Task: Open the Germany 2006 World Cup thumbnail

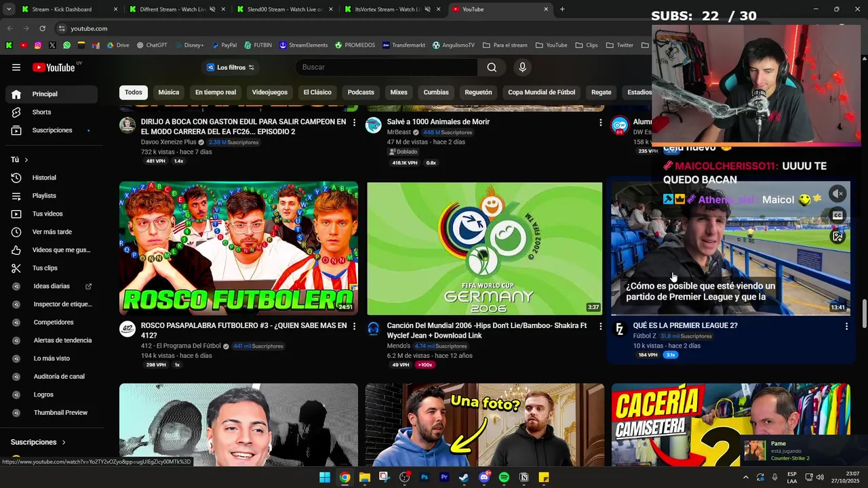Action: click(484, 248)
